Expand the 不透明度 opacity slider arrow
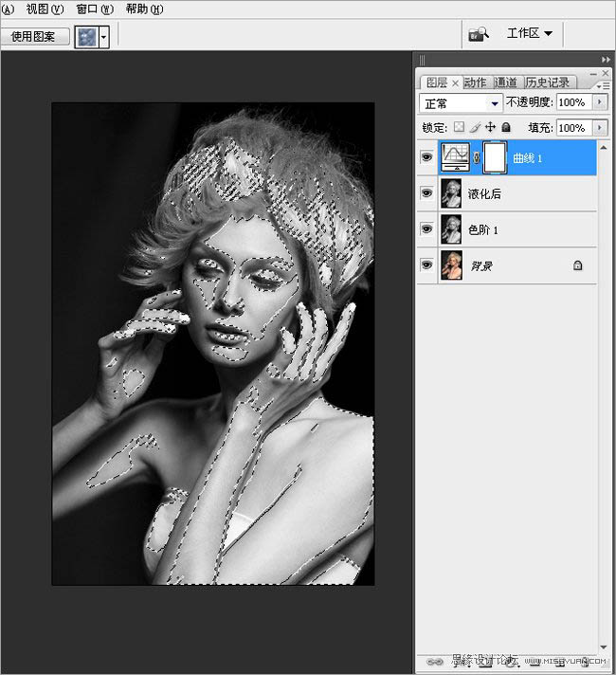This screenshot has width=616, height=675. [x=599, y=102]
